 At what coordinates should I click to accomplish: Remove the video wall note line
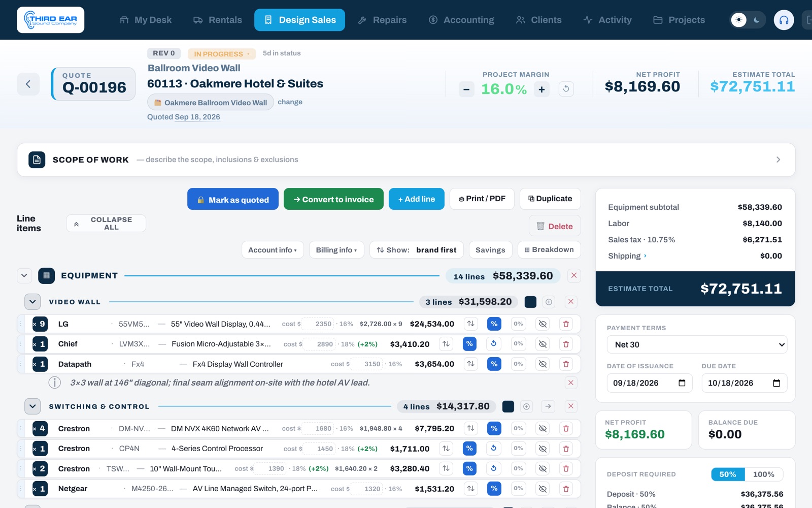(x=571, y=383)
